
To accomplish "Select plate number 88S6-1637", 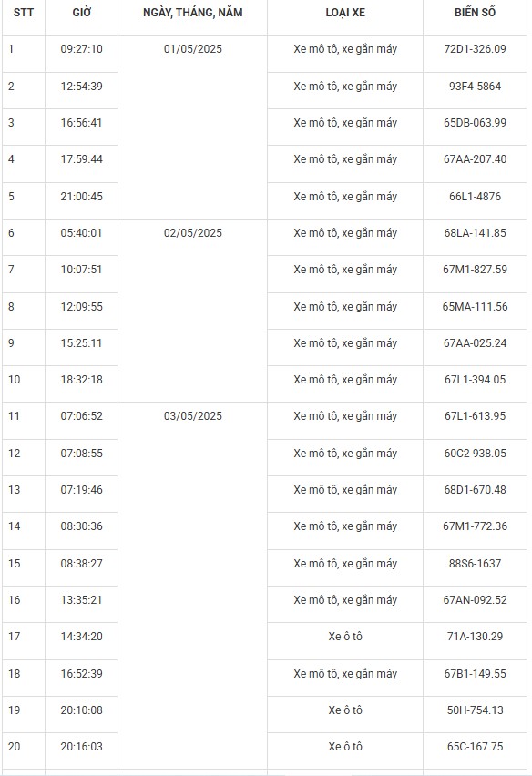I will 476,564.
